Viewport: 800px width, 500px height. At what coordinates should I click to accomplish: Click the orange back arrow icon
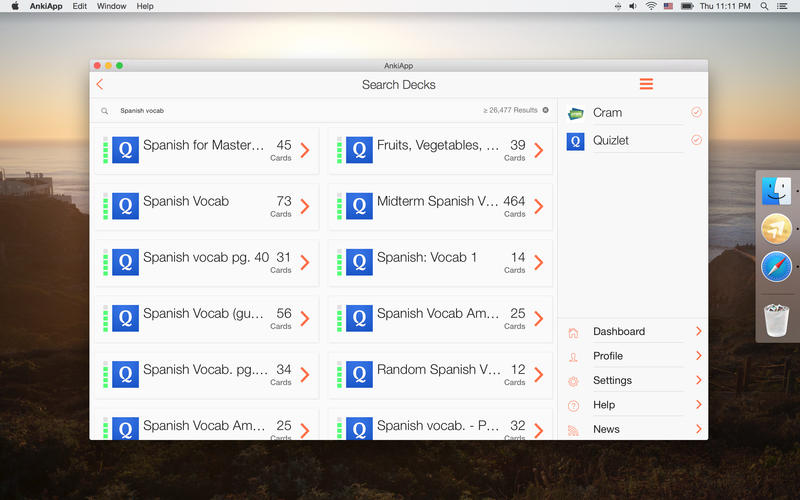point(99,85)
